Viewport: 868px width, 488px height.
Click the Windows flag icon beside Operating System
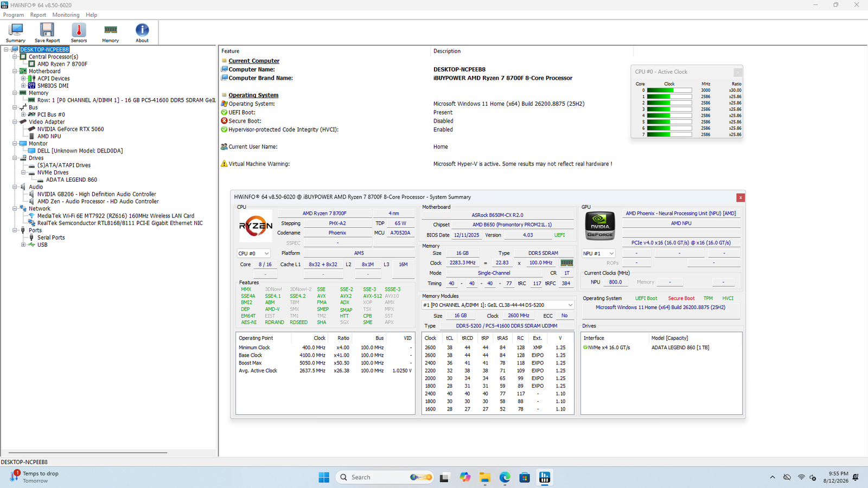click(x=224, y=104)
